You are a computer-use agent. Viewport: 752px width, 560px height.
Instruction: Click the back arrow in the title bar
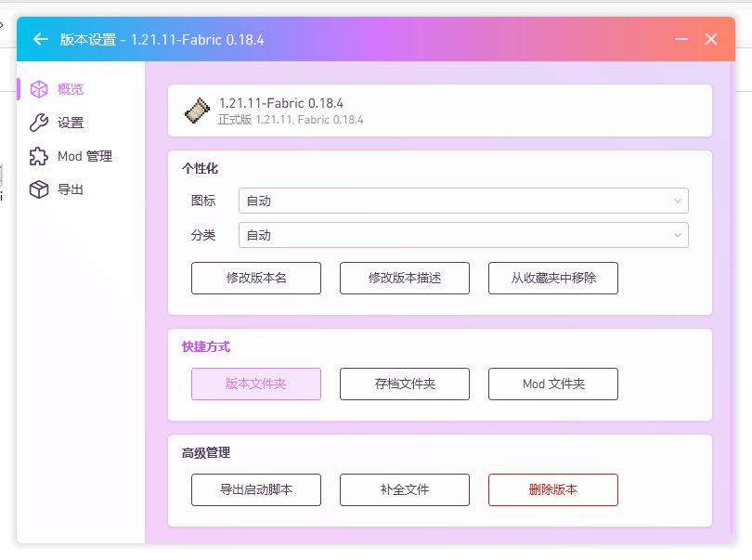pyautogui.click(x=40, y=39)
